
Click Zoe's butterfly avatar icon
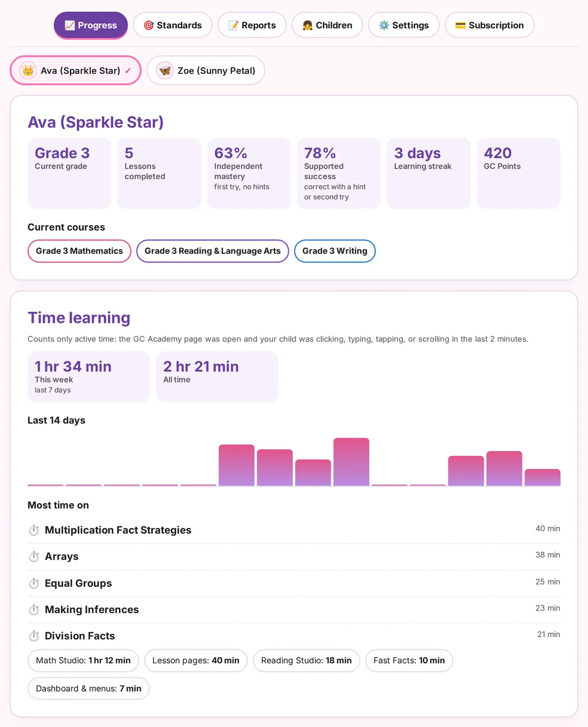tap(165, 70)
